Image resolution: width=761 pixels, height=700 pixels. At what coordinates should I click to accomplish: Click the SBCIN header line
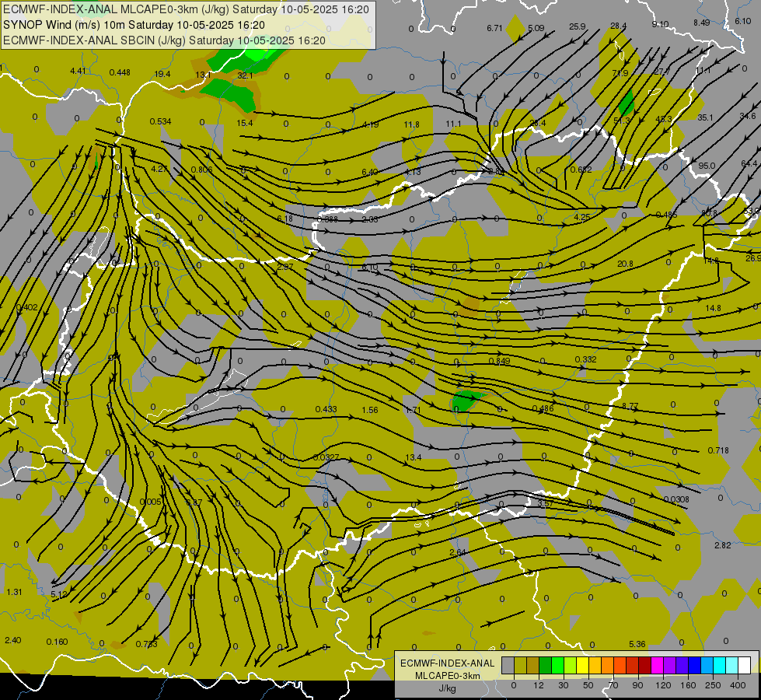164,40
